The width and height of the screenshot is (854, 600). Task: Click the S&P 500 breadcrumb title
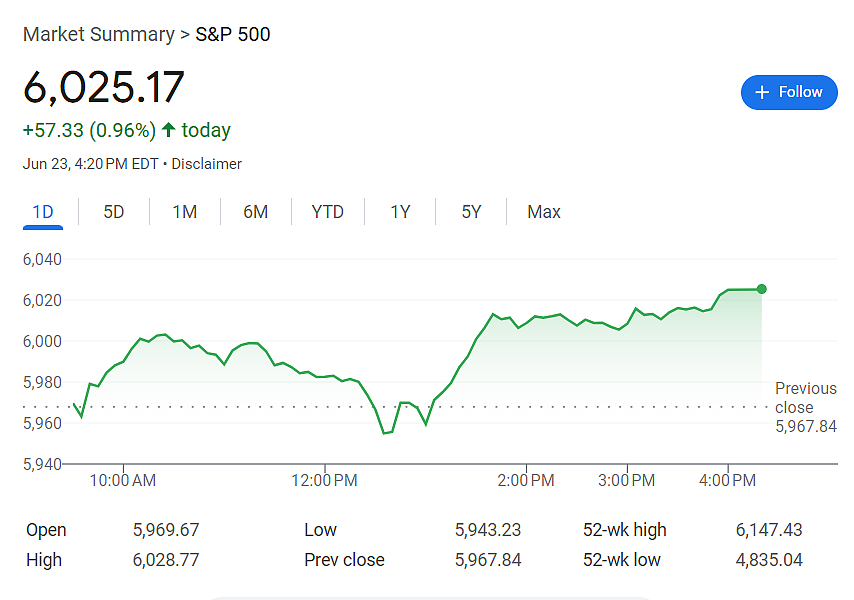(233, 34)
